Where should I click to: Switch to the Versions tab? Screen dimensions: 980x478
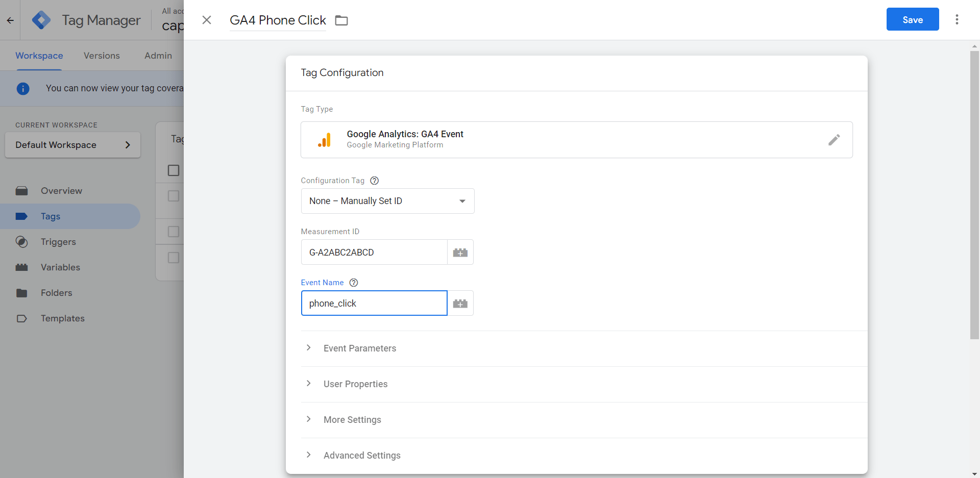(x=102, y=56)
